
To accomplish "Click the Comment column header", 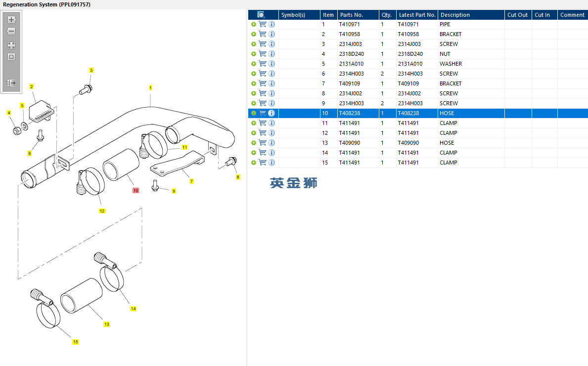I will pos(573,15).
